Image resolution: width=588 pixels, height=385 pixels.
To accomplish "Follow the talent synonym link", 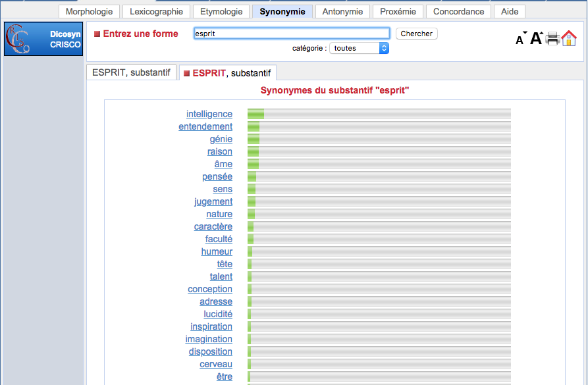I will (x=221, y=276).
